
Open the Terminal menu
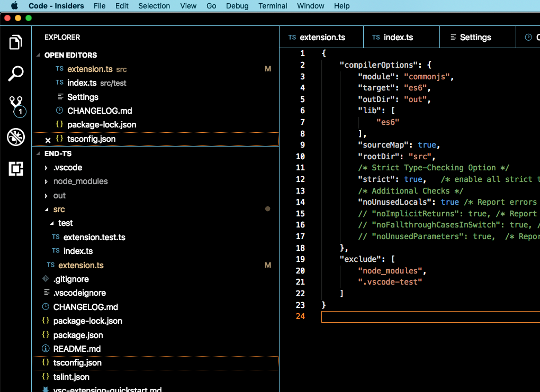coord(273,6)
